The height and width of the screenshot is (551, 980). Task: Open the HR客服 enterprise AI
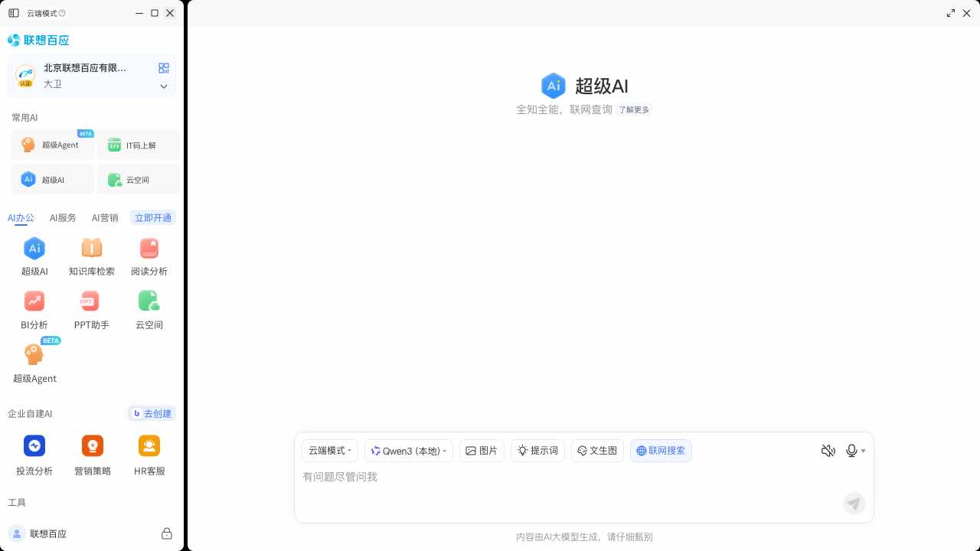(149, 455)
